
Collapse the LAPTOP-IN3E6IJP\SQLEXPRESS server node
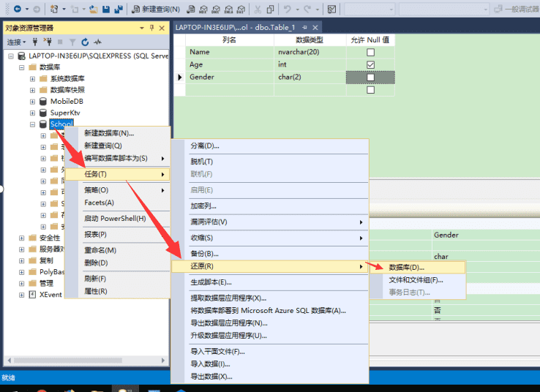click(x=11, y=56)
